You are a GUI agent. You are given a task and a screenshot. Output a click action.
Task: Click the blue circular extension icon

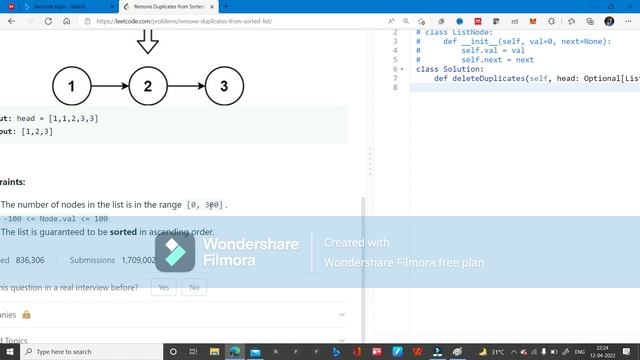point(460,21)
